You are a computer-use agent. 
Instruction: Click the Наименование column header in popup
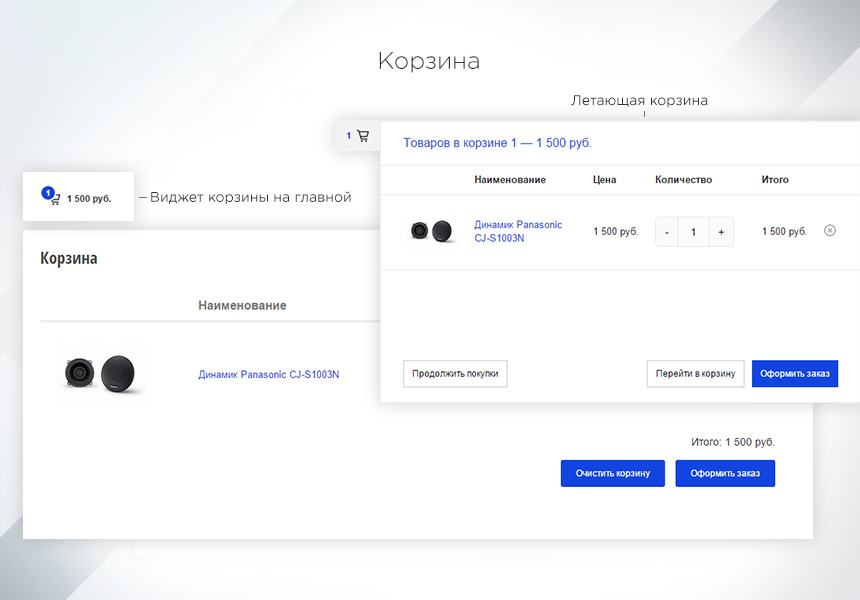click(x=509, y=180)
